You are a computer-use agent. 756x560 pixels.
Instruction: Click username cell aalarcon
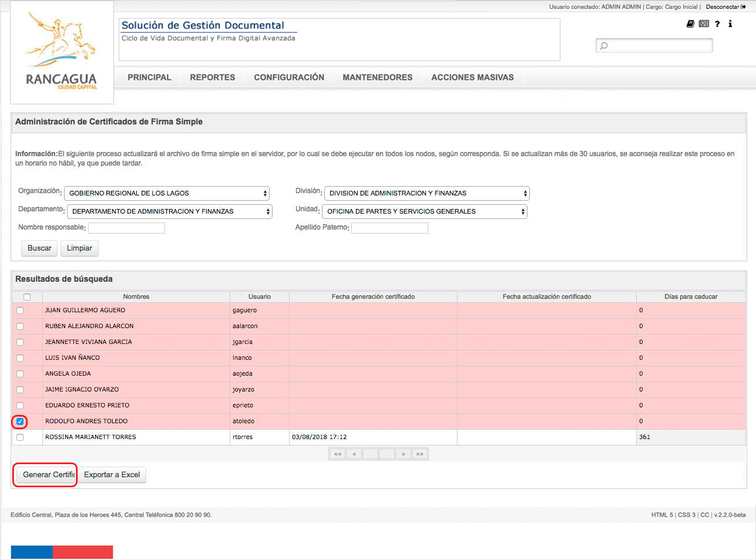pyautogui.click(x=260, y=326)
